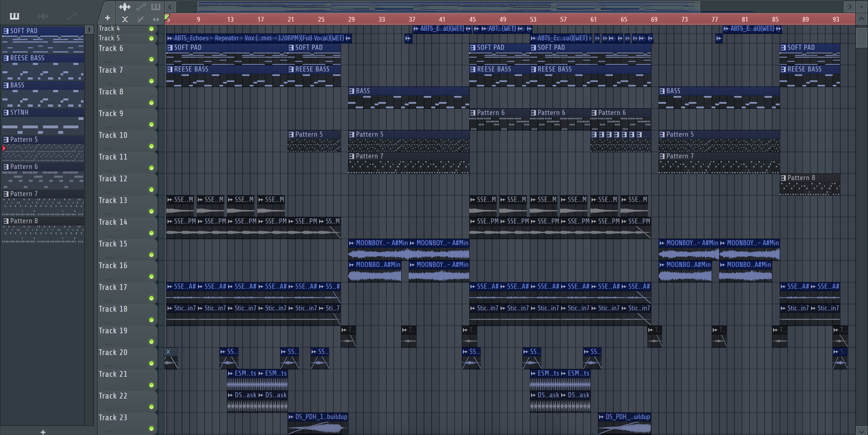
Task: Toggle mute switch on Track 23
Action: point(152,429)
